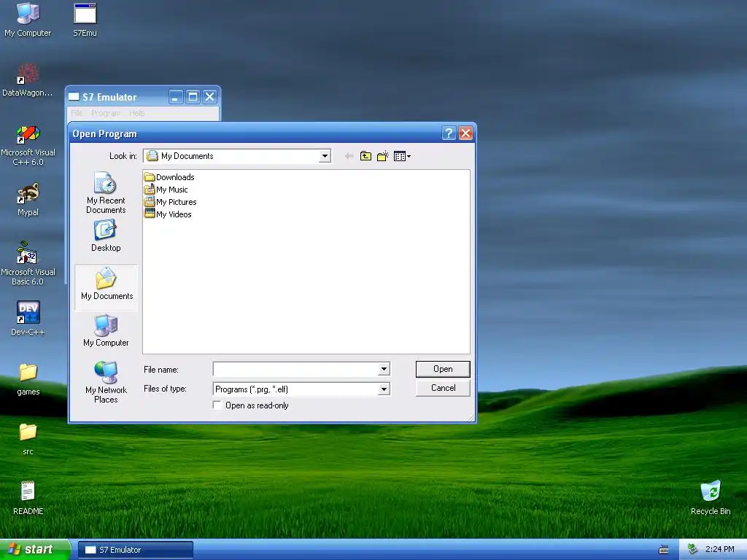Click S7 Emulator taskbar button
This screenshot has width=747, height=560.
click(136, 550)
